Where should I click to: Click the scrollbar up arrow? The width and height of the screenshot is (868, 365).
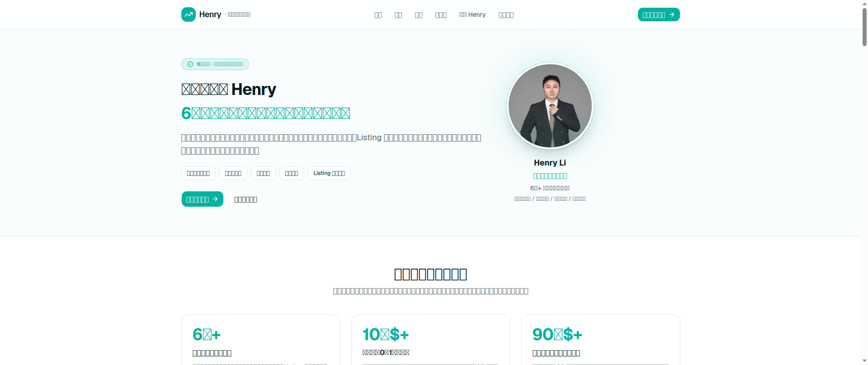[864, 3]
